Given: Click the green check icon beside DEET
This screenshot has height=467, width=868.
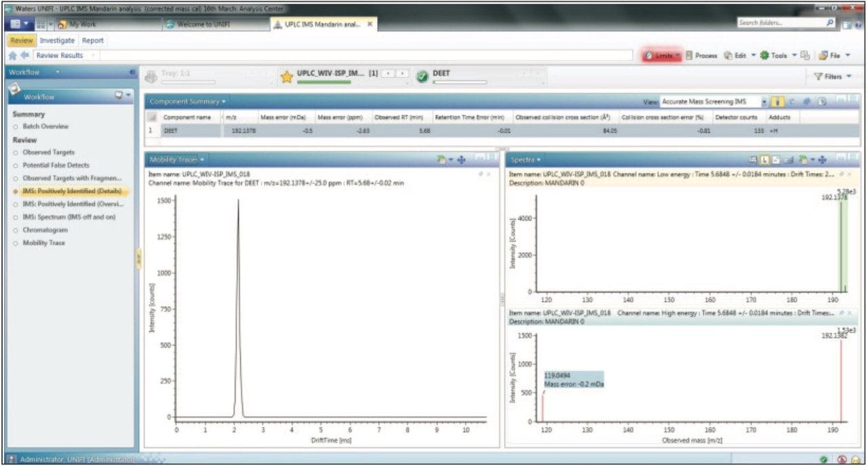Looking at the screenshot, I should click(x=421, y=77).
